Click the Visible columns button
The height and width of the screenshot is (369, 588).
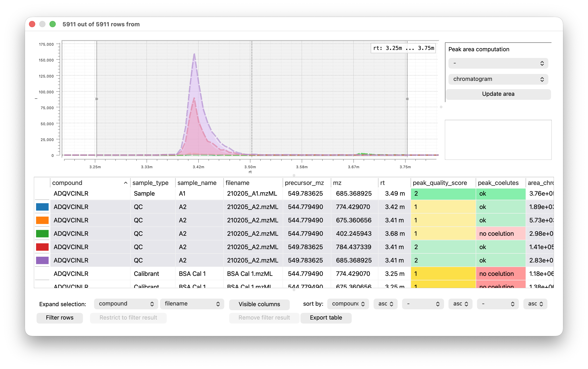(259, 304)
